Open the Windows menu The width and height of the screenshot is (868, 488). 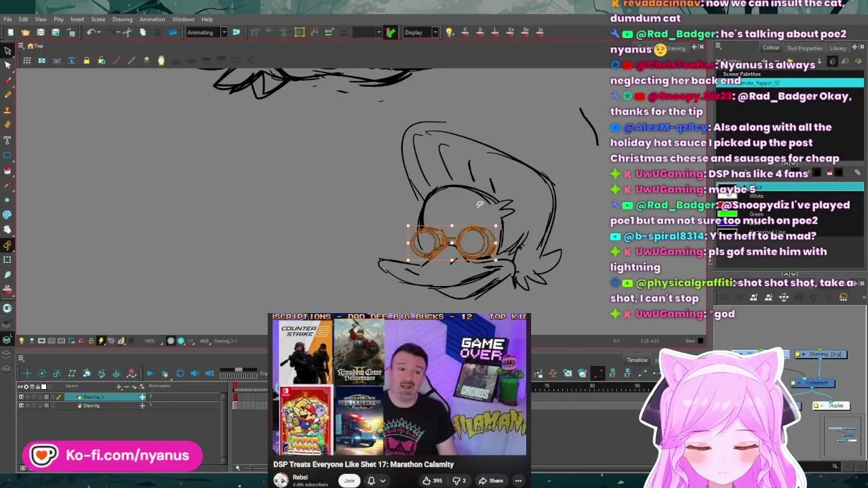[183, 19]
